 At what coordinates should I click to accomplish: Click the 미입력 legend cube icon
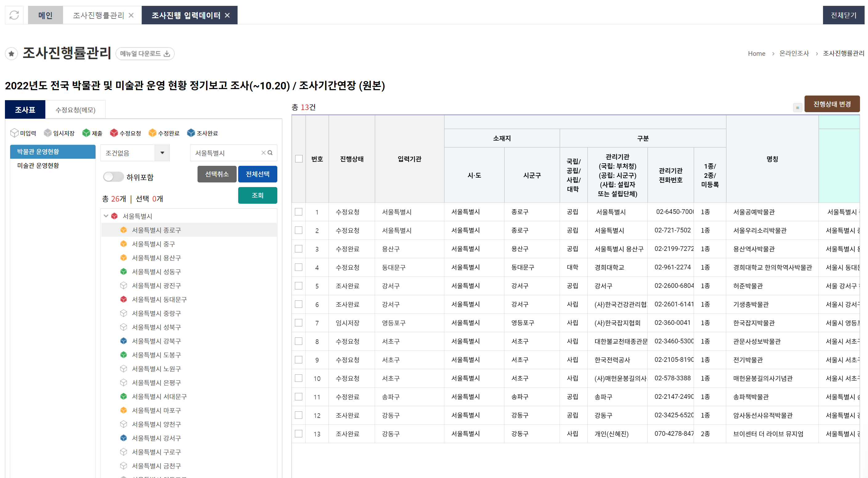pyautogui.click(x=14, y=133)
